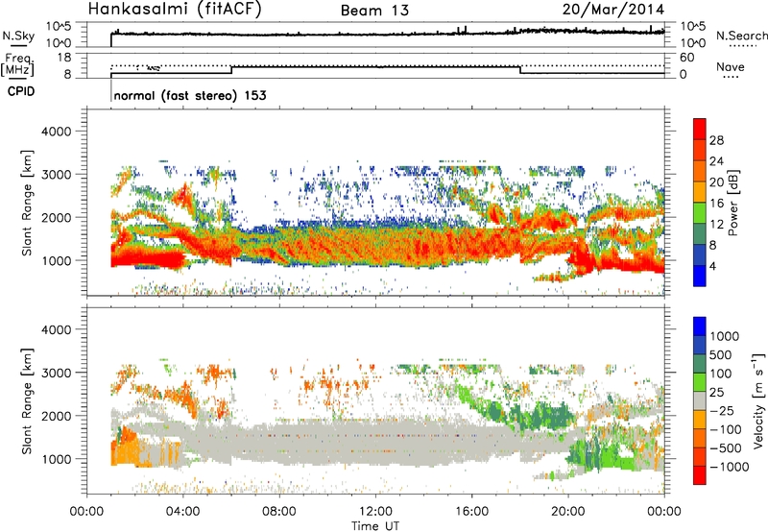Click the 500 label on velocity colorbar
This screenshot has width=768, height=532.
coord(723,355)
